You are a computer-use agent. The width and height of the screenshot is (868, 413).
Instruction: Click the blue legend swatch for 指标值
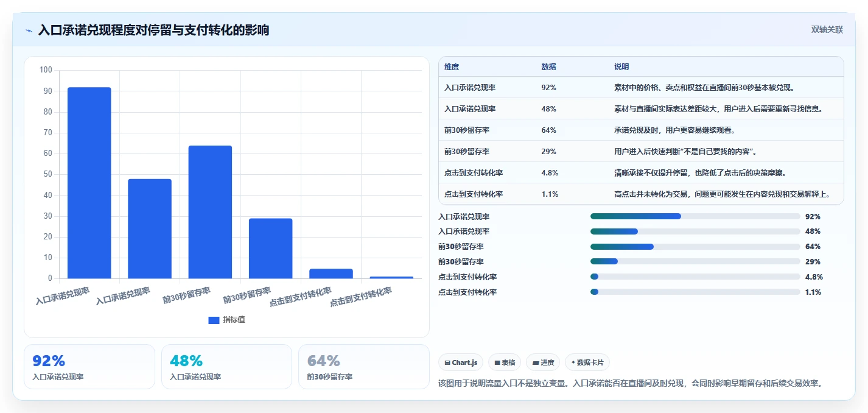point(214,320)
